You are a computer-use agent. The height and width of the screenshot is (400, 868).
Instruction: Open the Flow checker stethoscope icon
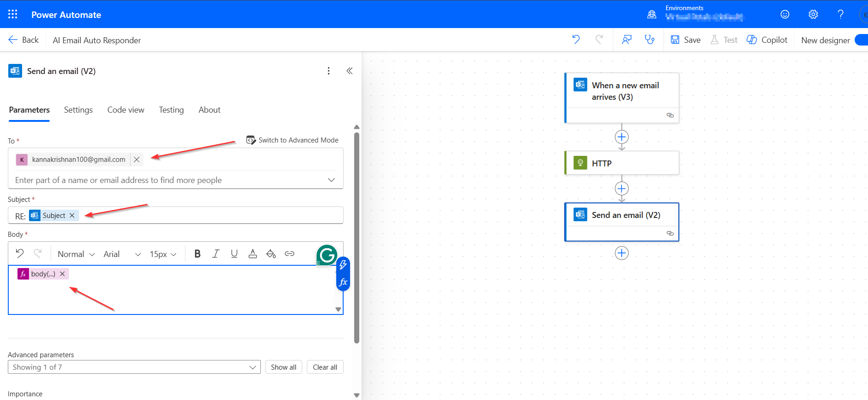pyautogui.click(x=650, y=40)
